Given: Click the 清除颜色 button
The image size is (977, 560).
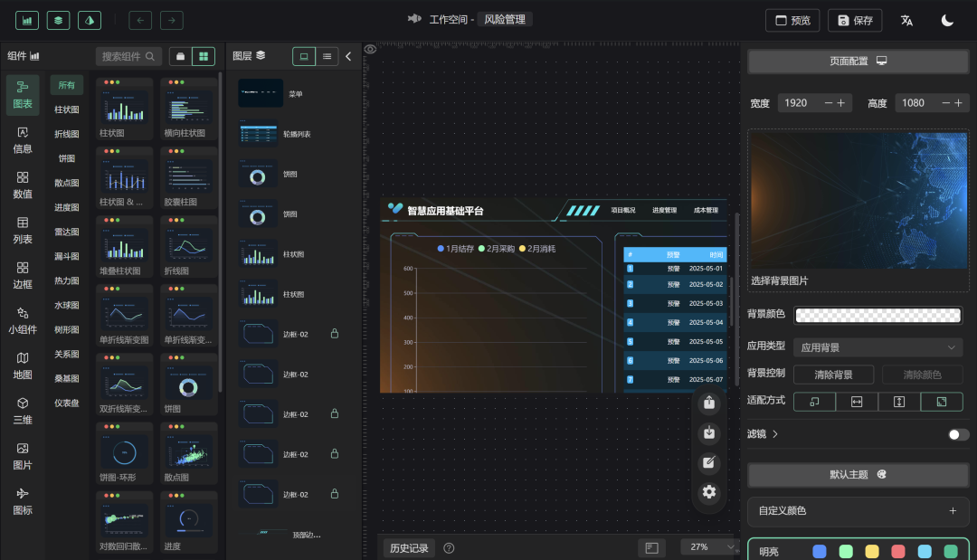Looking at the screenshot, I should tap(922, 375).
